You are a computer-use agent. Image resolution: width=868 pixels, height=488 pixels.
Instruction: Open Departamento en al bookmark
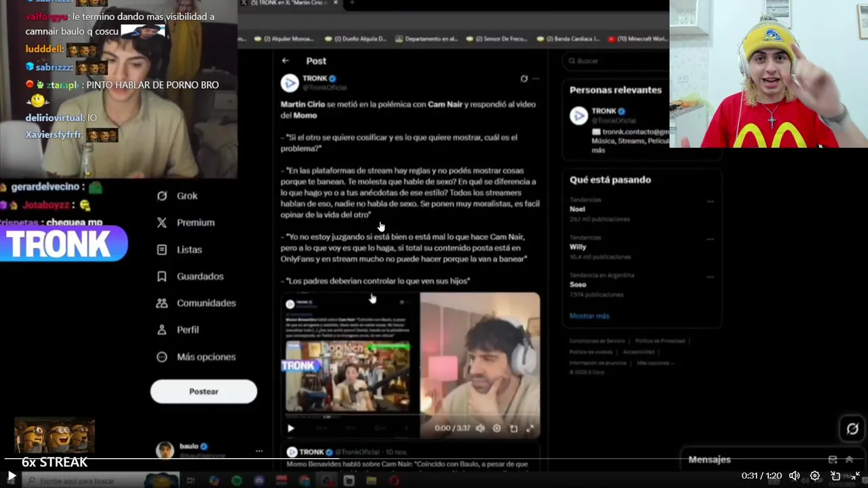pyautogui.click(x=427, y=39)
